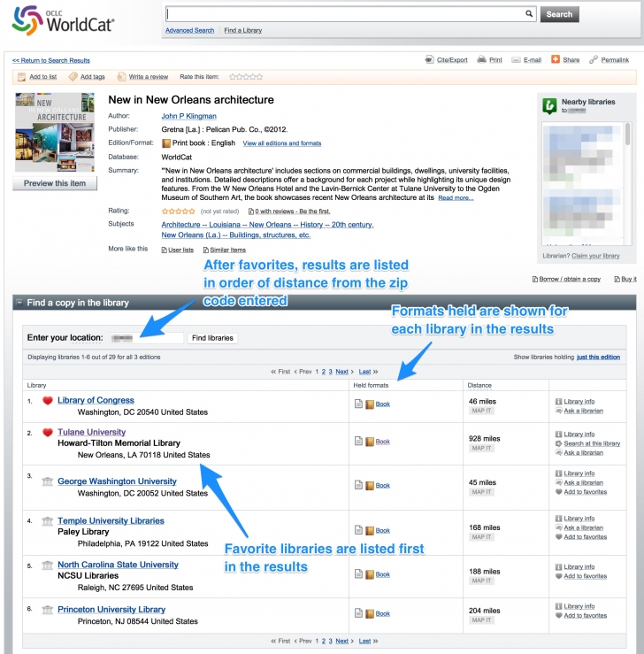
Task: Click the building icon beside Princeton University Library
Action: point(48,610)
